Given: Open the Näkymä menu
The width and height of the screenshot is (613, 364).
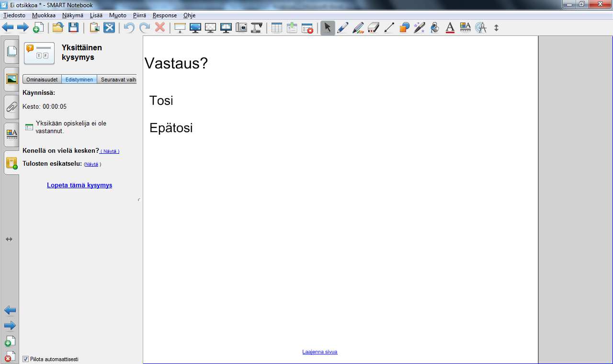Looking at the screenshot, I should (x=73, y=15).
